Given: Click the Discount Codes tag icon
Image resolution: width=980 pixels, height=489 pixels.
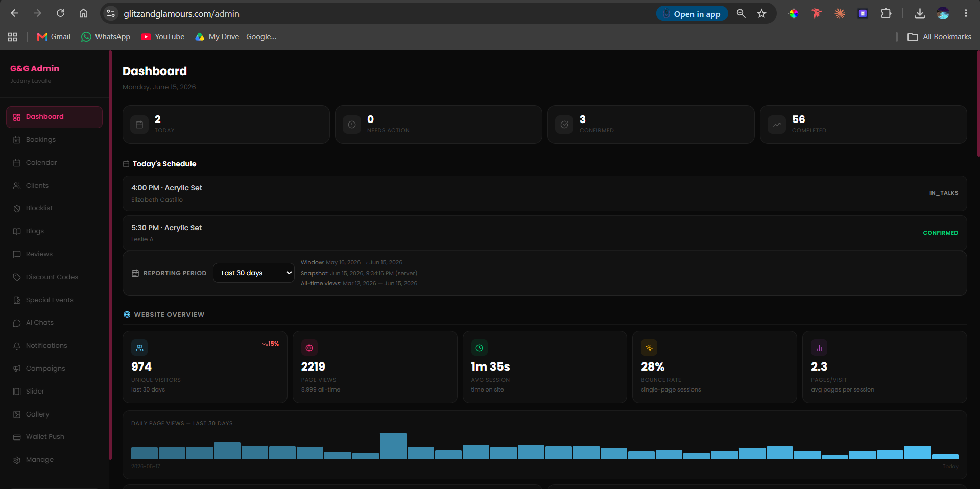Looking at the screenshot, I should pos(17,277).
